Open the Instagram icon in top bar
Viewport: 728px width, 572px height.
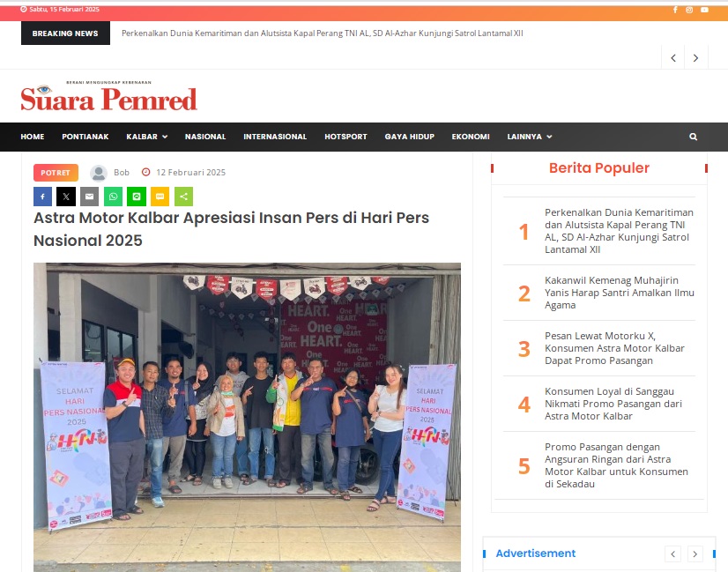(689, 10)
